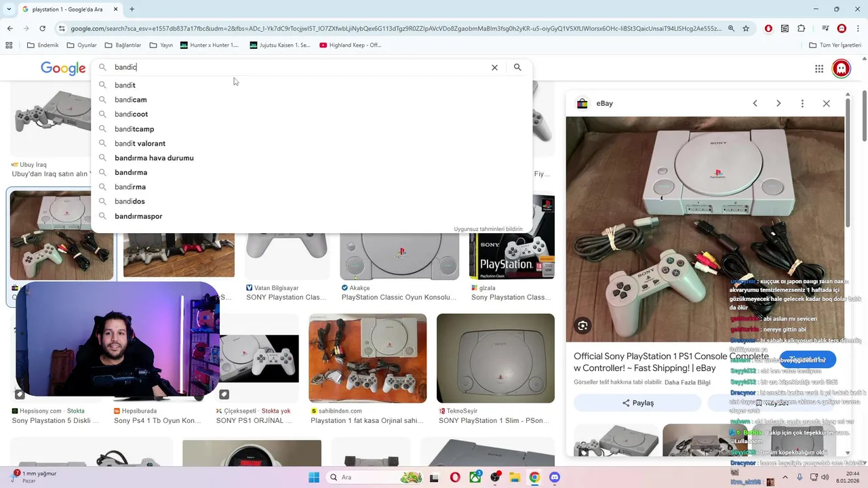The height and width of the screenshot is (488, 868).
Task: Click 'Uygunsuz tahminleri bildirin' link
Action: (x=488, y=229)
